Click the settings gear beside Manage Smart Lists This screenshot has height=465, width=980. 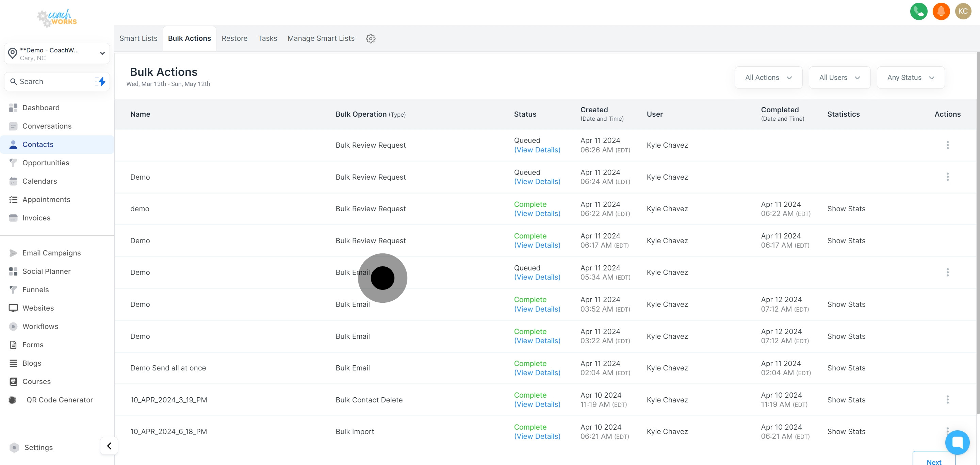[x=371, y=38]
